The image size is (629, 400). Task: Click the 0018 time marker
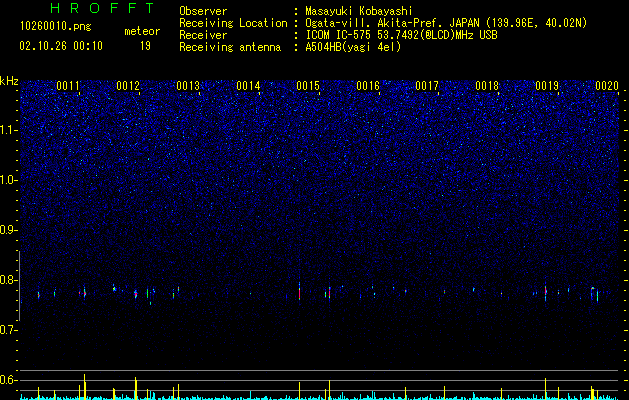click(x=487, y=86)
